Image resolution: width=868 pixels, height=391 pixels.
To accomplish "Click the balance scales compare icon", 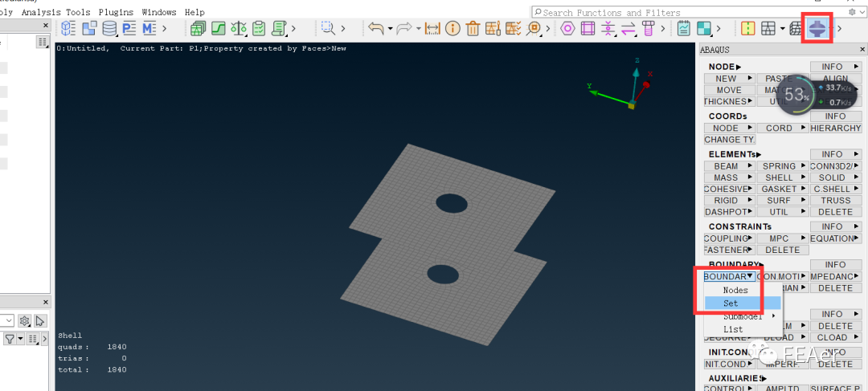I will [x=239, y=28].
